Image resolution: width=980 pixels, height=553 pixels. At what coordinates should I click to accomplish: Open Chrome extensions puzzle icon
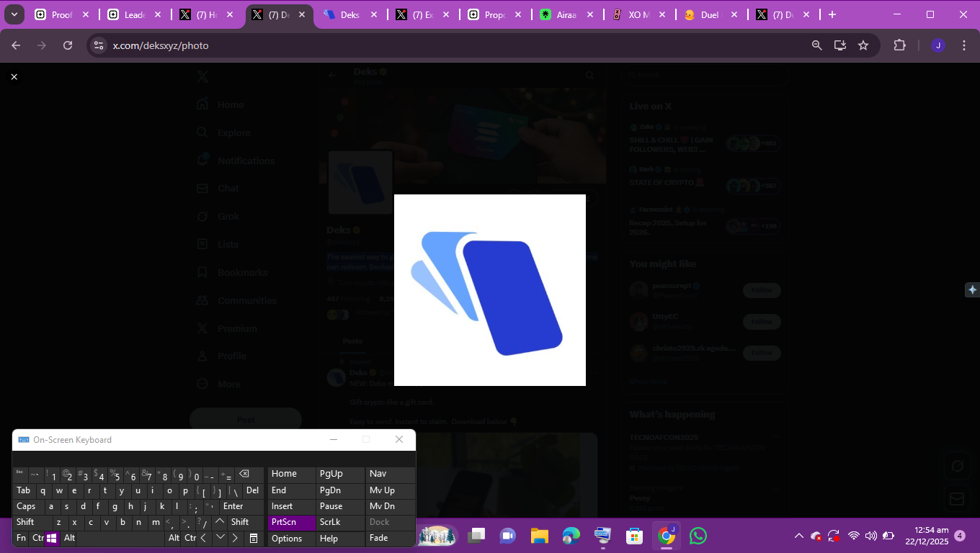click(x=899, y=45)
